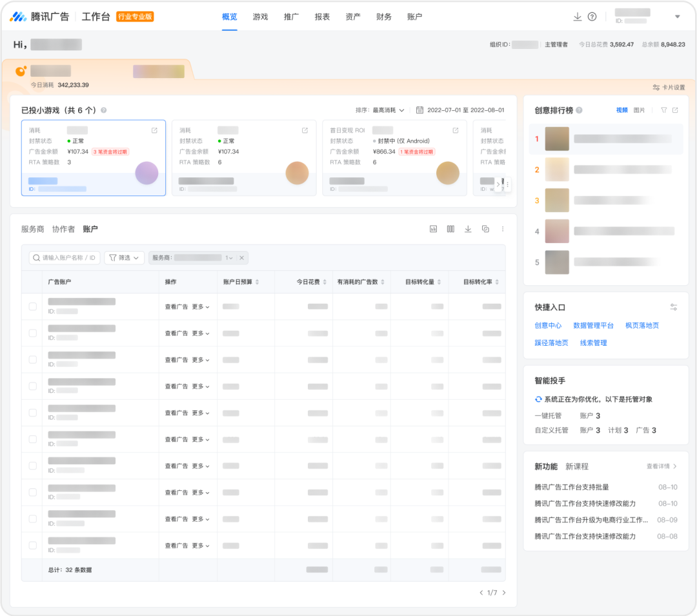Check the second account row checkbox
Image resolution: width=697 pixels, height=616 pixels.
tap(33, 333)
